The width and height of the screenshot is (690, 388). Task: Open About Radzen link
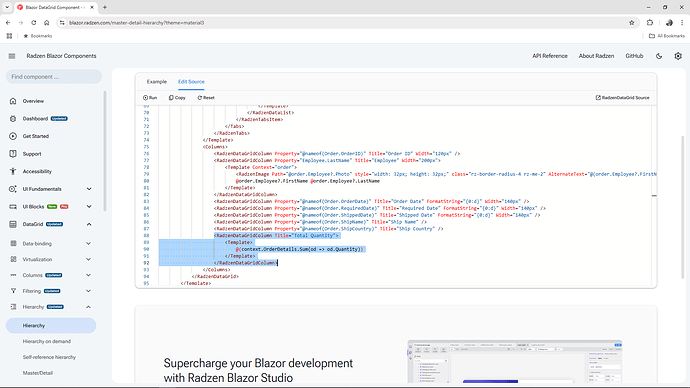tap(596, 56)
